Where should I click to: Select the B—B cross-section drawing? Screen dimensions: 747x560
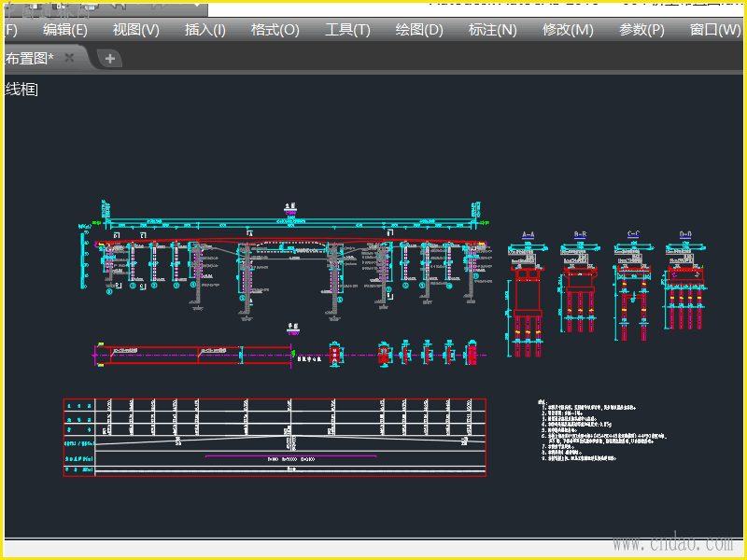tap(580, 289)
